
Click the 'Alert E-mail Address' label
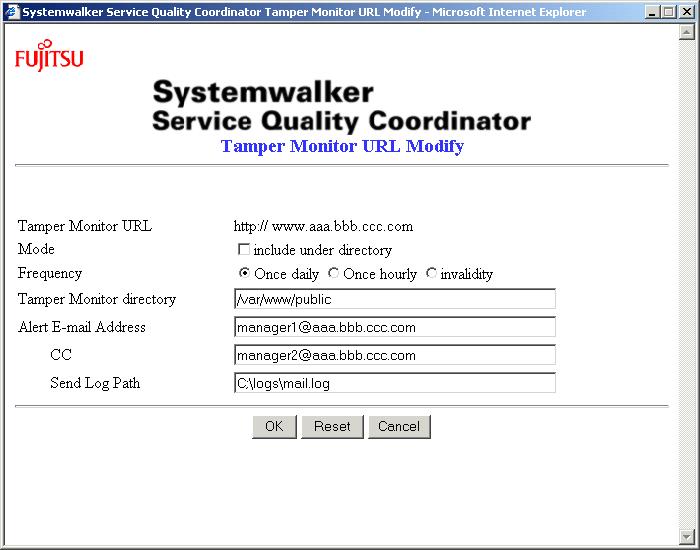click(x=82, y=327)
